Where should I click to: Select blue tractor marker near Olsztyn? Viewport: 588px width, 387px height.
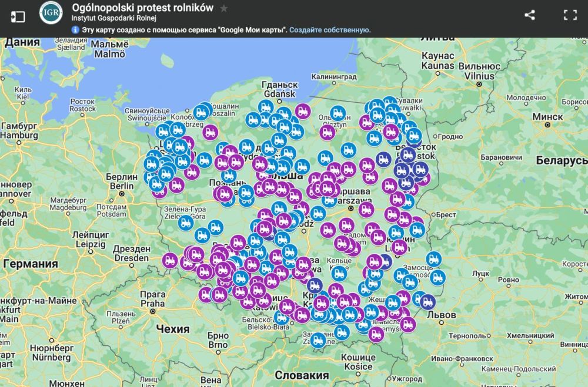(x=338, y=113)
